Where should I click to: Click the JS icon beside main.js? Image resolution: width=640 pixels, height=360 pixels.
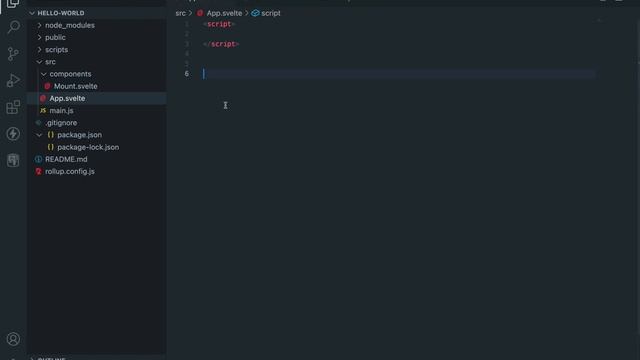click(x=43, y=111)
